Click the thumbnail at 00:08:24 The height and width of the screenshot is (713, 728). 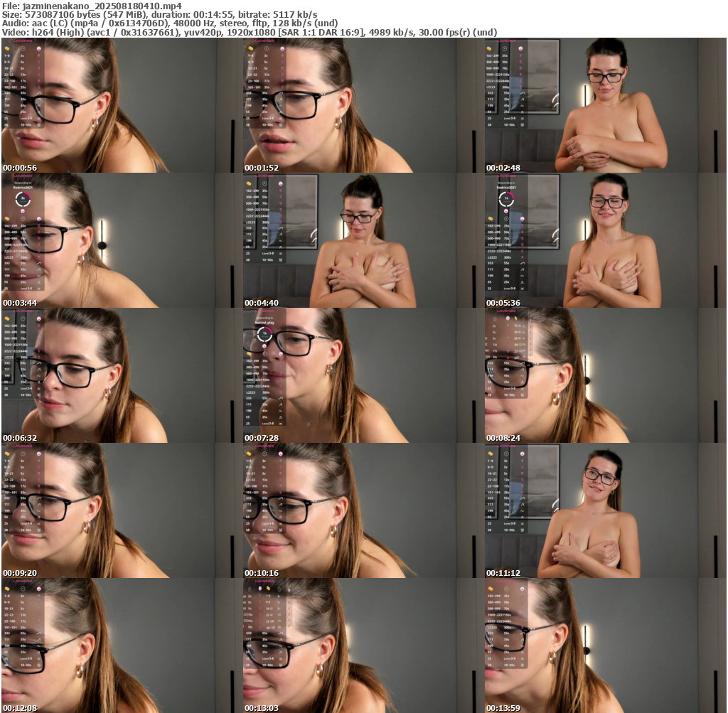(x=605, y=375)
